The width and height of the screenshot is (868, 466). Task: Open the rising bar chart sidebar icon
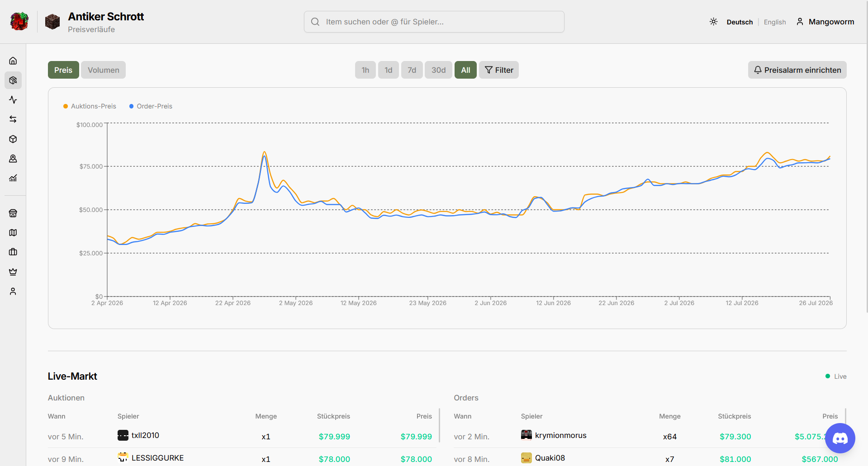pyautogui.click(x=13, y=178)
